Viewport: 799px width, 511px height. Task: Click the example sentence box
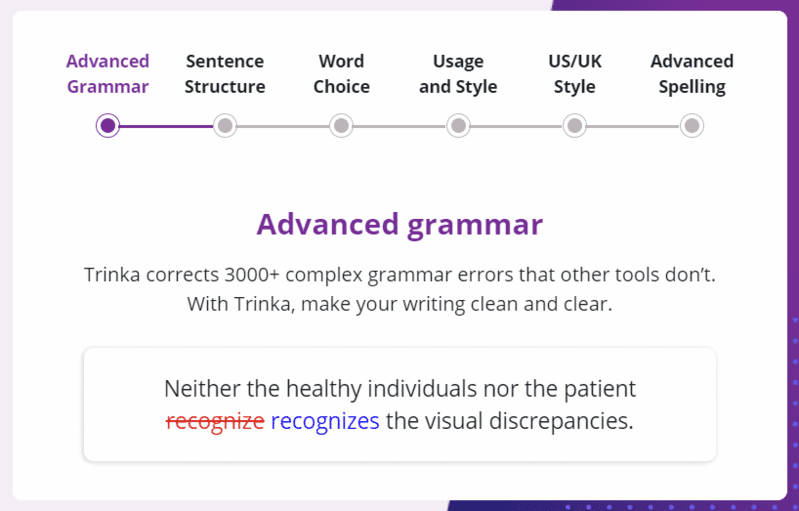click(x=400, y=405)
